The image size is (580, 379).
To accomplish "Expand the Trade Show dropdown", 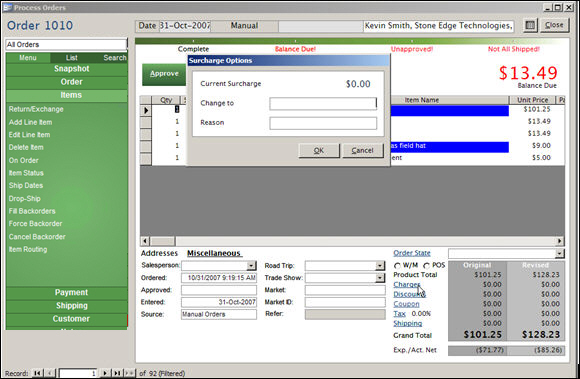I will (x=380, y=278).
